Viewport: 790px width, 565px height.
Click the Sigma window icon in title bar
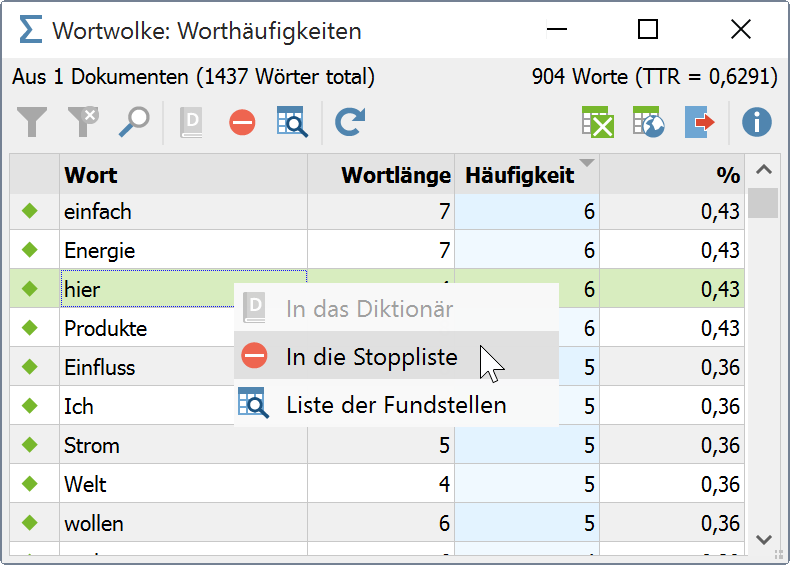(x=30, y=29)
